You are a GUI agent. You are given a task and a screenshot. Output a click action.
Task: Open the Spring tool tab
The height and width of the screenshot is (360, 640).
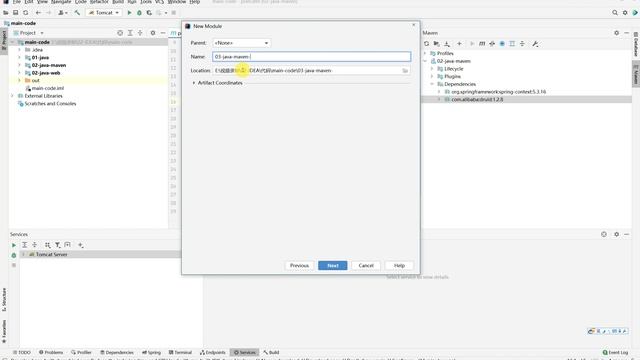[x=151, y=352]
